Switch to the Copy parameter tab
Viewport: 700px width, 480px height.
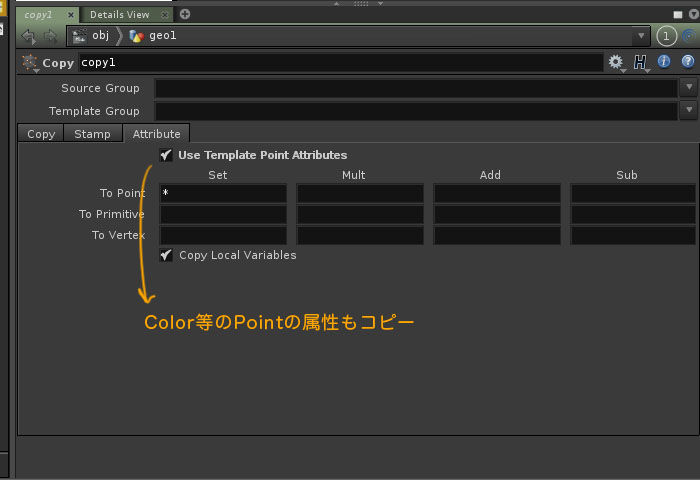[41, 134]
